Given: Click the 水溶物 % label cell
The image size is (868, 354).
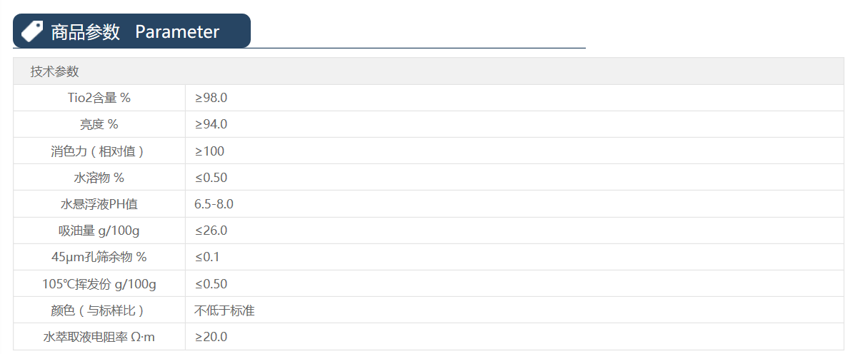Looking at the screenshot, I should (99, 178).
